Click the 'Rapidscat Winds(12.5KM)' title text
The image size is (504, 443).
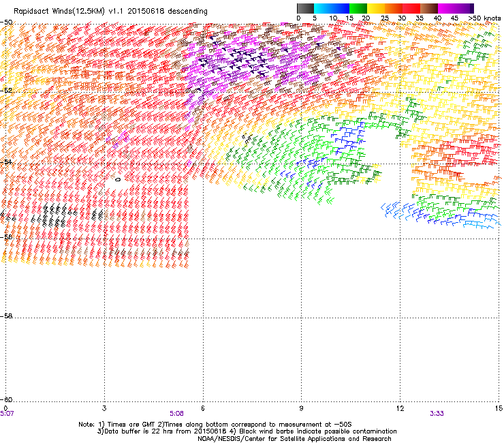coord(59,12)
